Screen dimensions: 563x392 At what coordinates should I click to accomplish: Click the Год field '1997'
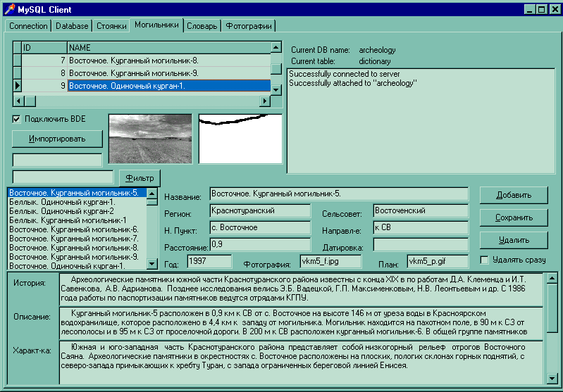pyautogui.click(x=209, y=262)
